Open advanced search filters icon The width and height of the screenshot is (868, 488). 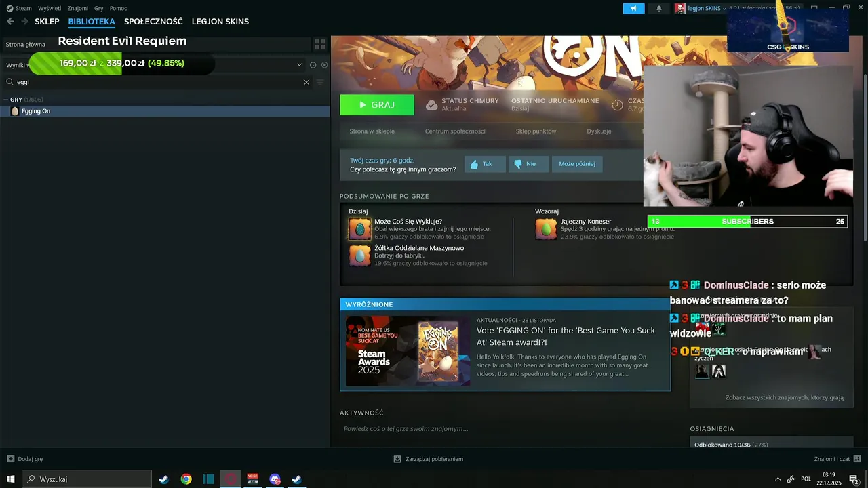pos(320,82)
